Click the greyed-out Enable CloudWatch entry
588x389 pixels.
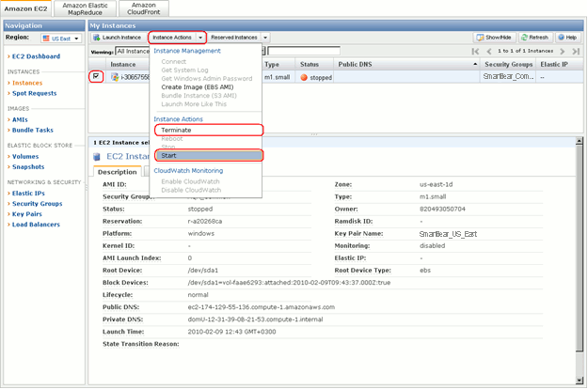pyautogui.click(x=190, y=181)
